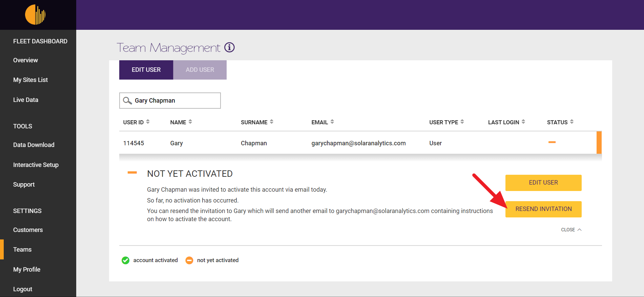Open My Sites List in the sidebar
Viewport: 644px width, 297px height.
click(30, 80)
